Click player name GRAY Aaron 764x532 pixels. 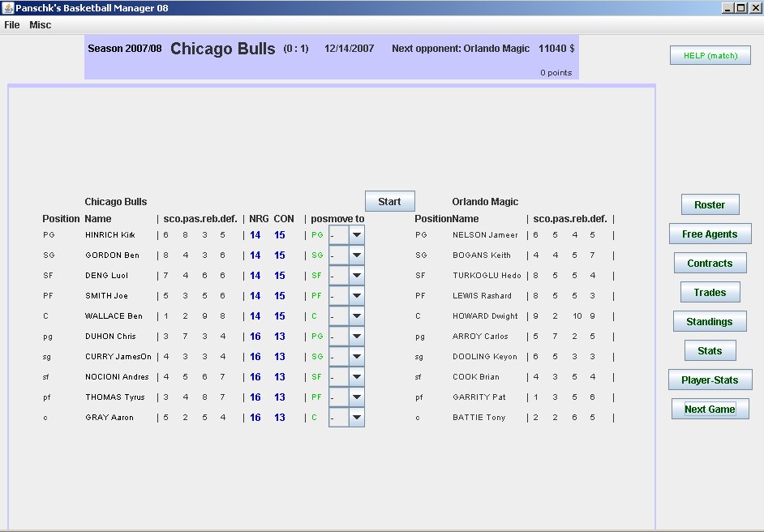(109, 418)
